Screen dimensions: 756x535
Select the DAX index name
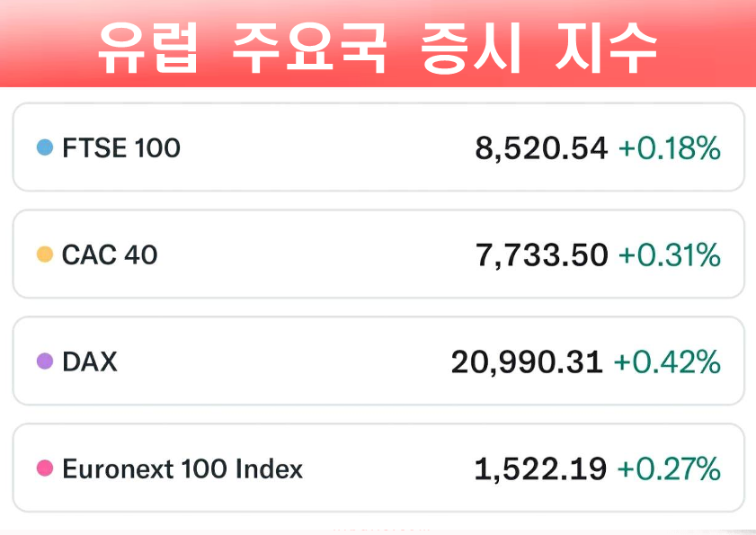pos(90,362)
